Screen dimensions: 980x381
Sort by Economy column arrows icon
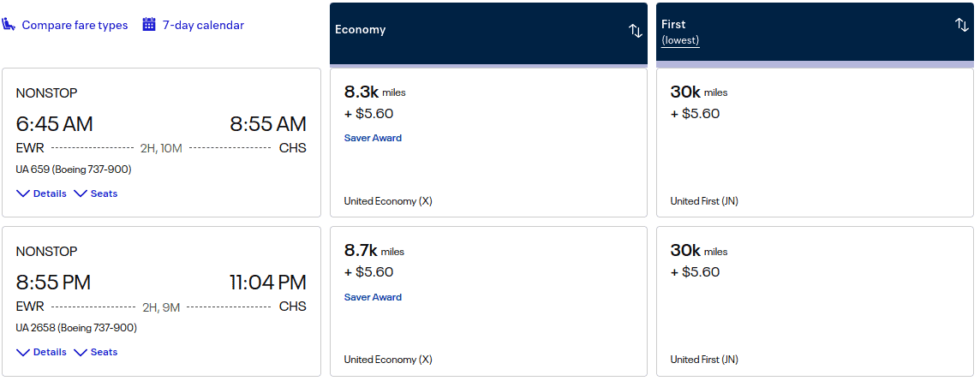point(635,31)
